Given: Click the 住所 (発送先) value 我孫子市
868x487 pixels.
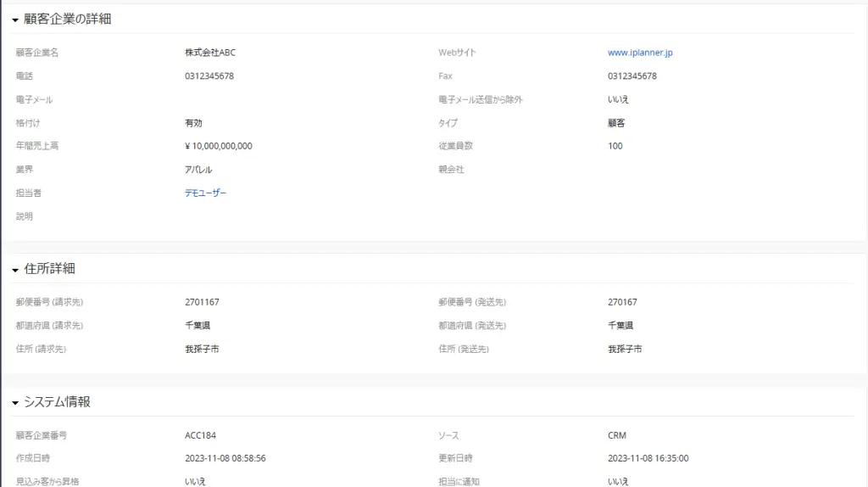Looking at the screenshot, I should (x=624, y=349).
